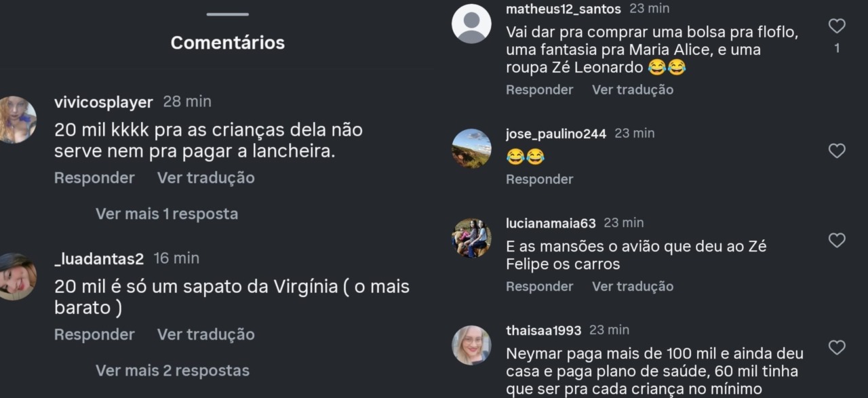Tap matheus12_santos's default avatar icon
868x398 pixels.
click(471, 24)
